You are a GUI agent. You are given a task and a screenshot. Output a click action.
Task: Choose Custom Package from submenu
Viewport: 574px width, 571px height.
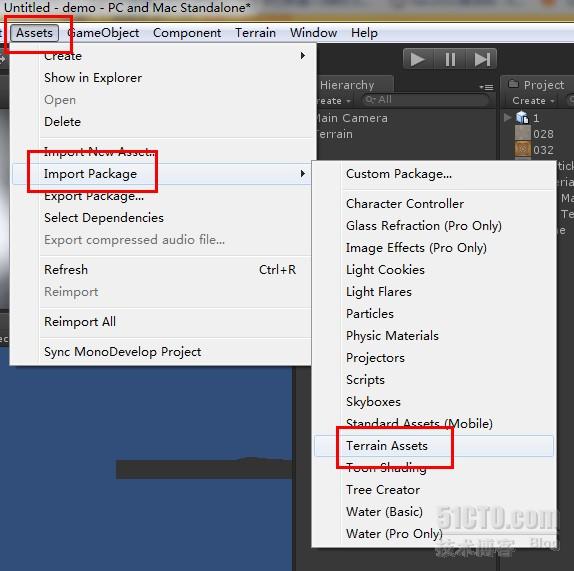pos(434,174)
